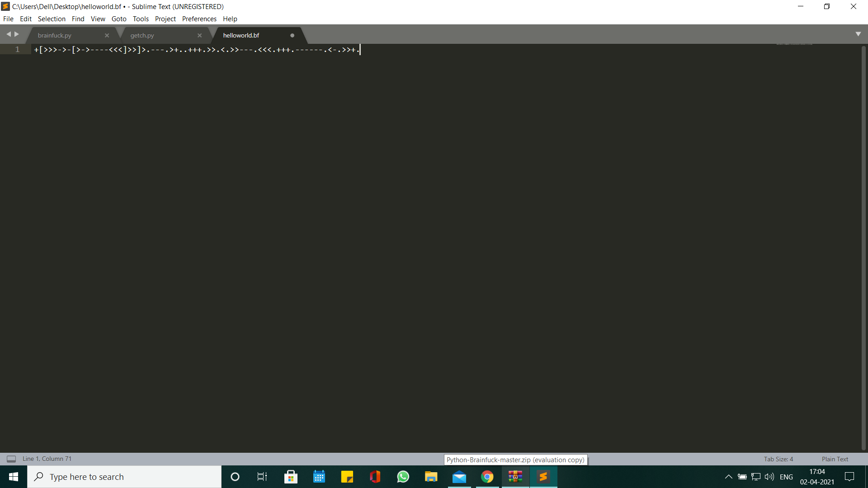The width and height of the screenshot is (868, 488).
Task: Toggle the side bar icon in status bar
Action: (11, 459)
